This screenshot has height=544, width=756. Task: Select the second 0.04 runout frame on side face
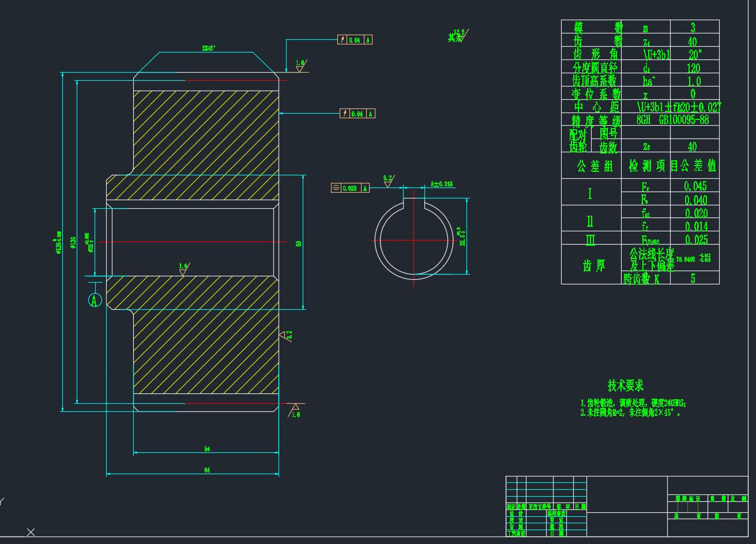(358, 114)
